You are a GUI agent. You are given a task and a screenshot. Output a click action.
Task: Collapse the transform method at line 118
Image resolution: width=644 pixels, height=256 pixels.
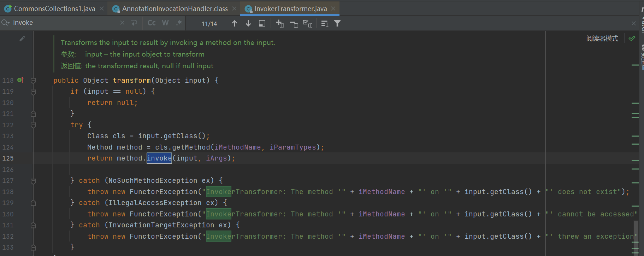(33, 81)
